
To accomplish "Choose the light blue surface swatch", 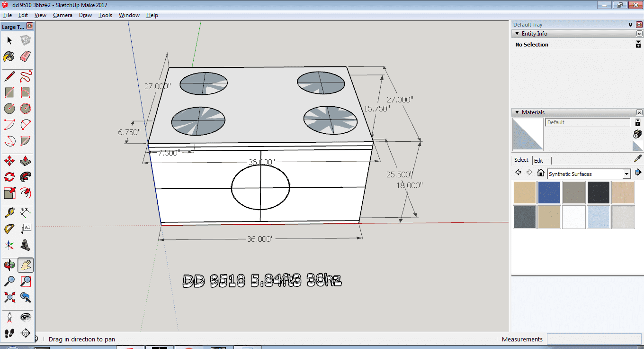I will click(599, 217).
